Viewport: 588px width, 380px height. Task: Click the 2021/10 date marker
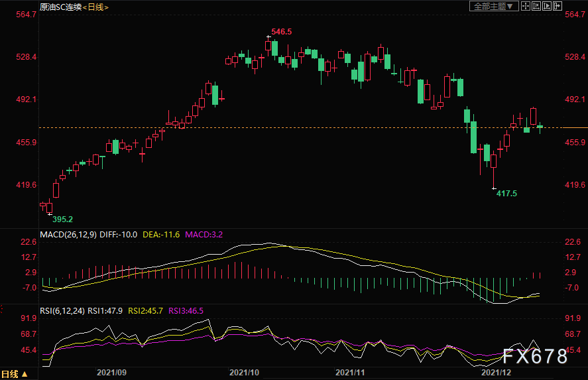(x=244, y=373)
